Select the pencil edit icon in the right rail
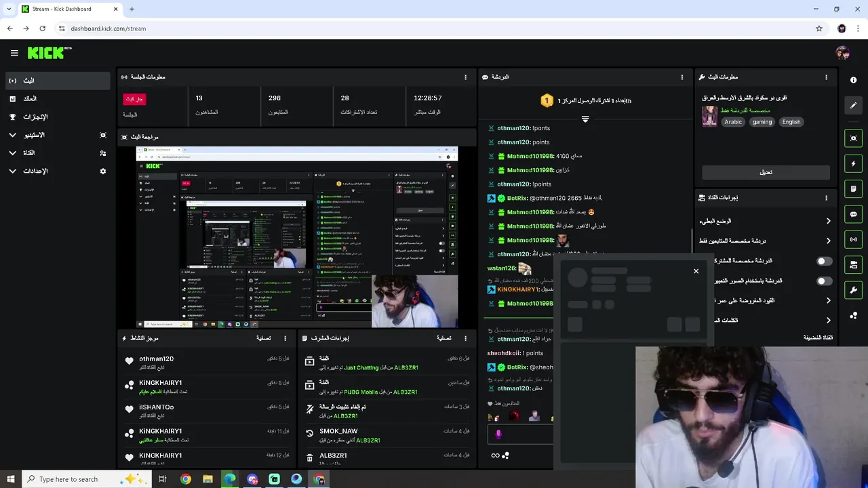 853,105
